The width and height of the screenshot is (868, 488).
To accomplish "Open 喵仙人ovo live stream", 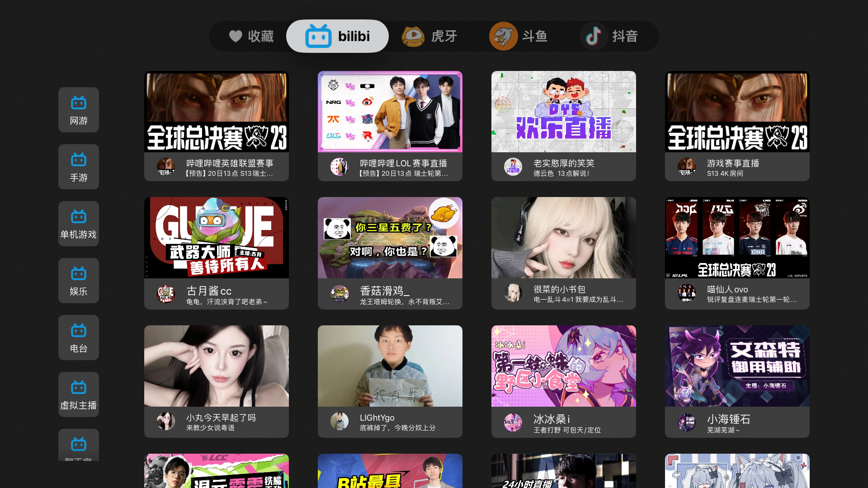I will pyautogui.click(x=737, y=253).
